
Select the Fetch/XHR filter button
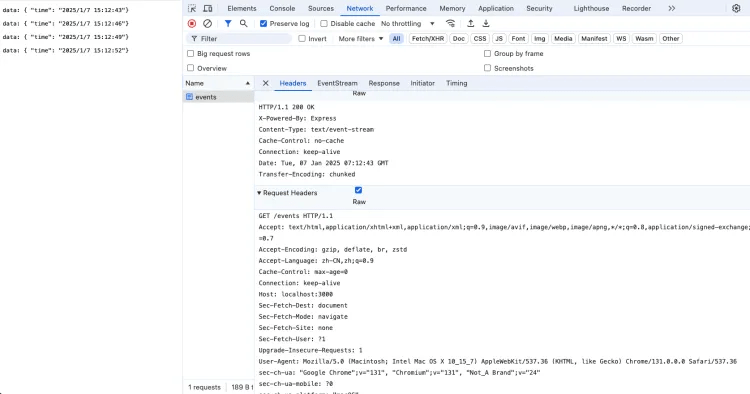pyautogui.click(x=428, y=39)
